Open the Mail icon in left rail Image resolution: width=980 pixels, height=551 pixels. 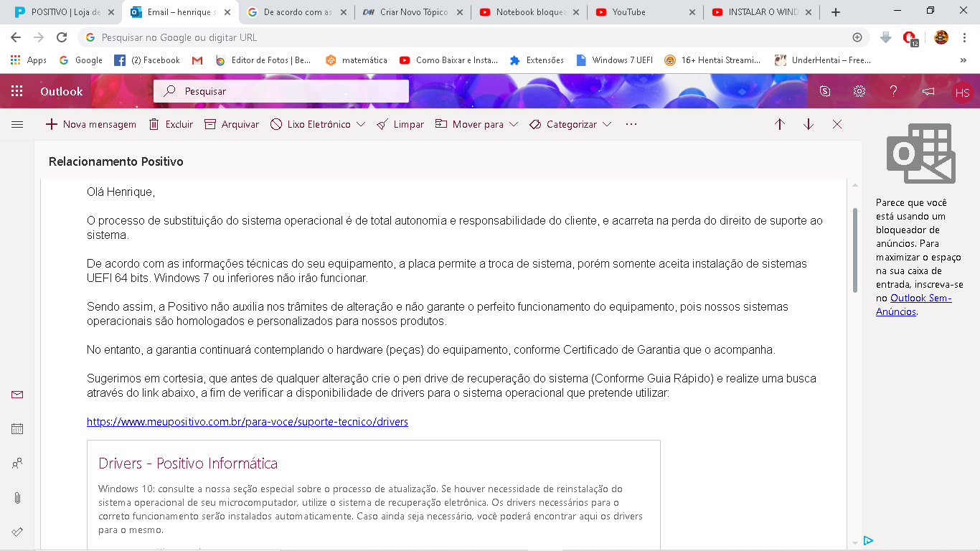pos(17,395)
